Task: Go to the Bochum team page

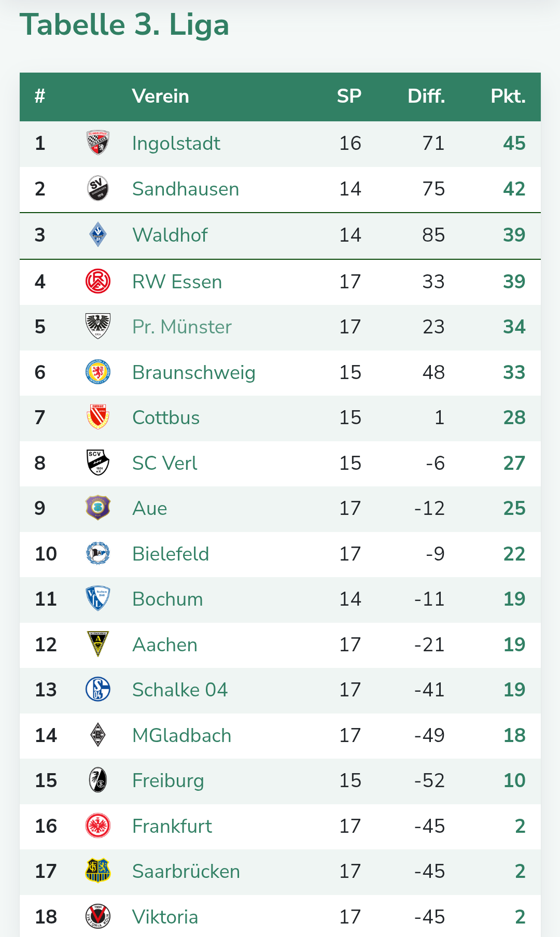Action: tap(167, 599)
